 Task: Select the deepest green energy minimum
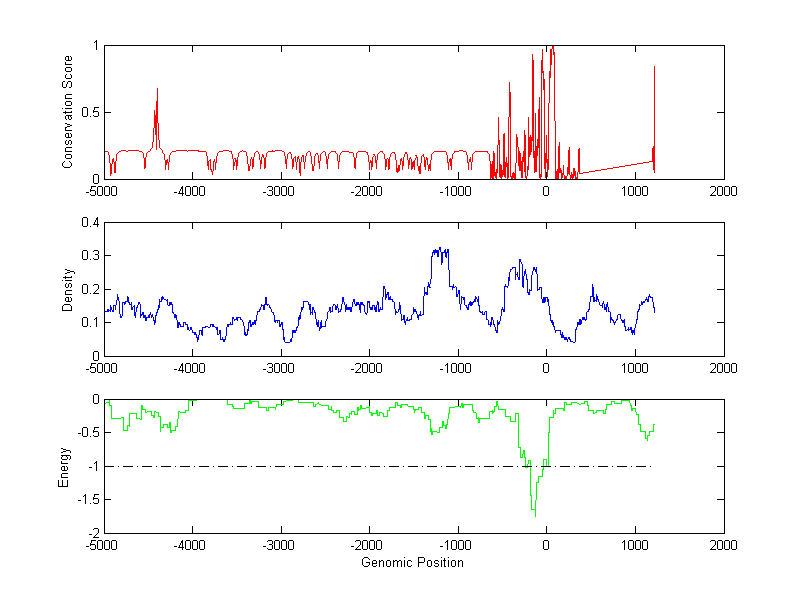pyautogui.click(x=534, y=512)
